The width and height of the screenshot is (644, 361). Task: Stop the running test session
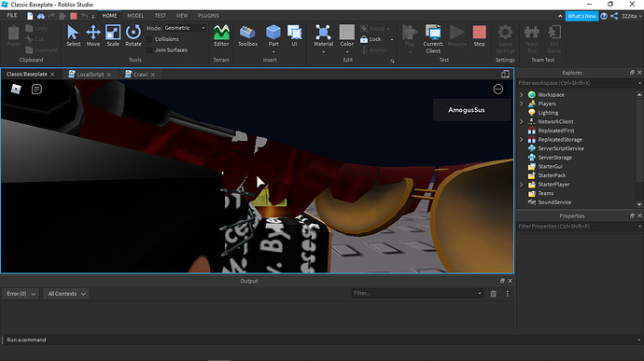(479, 35)
